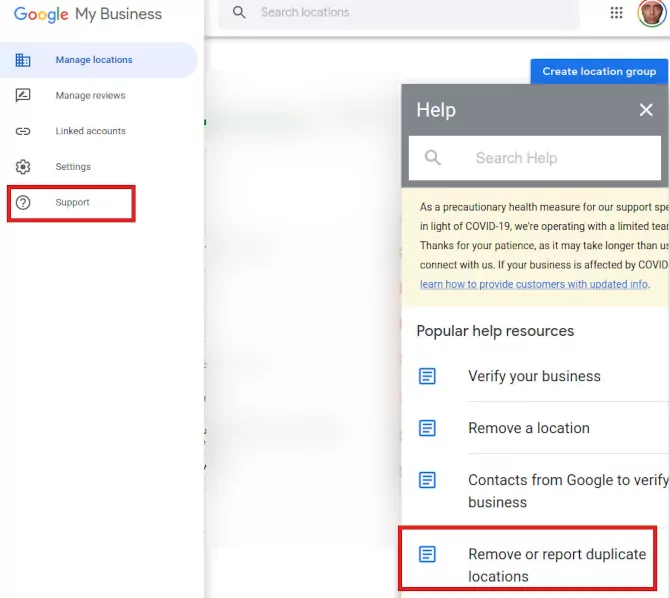
Task: Go to Linked accounts
Action: [90, 131]
